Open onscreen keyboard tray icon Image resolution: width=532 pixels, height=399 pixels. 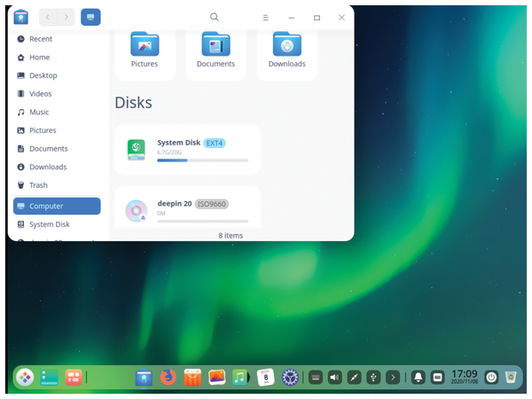pos(316,378)
